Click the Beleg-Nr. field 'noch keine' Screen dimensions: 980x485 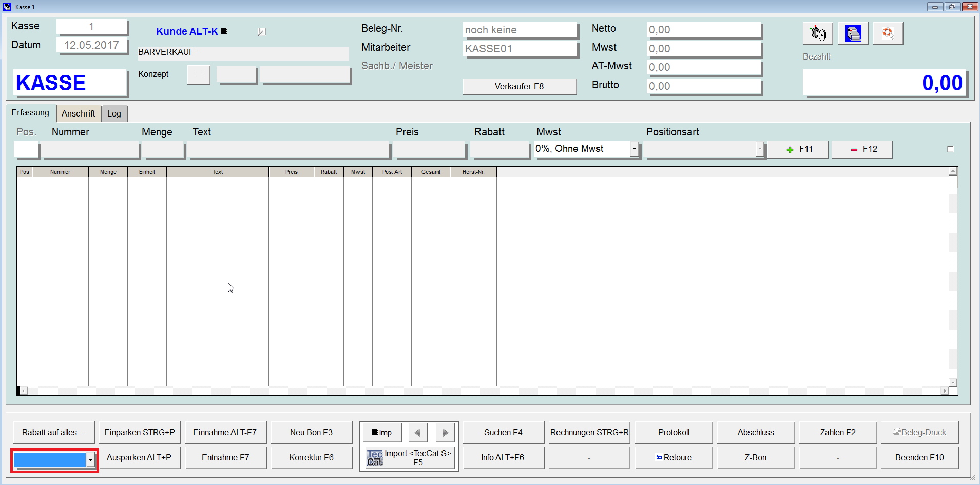(x=520, y=30)
